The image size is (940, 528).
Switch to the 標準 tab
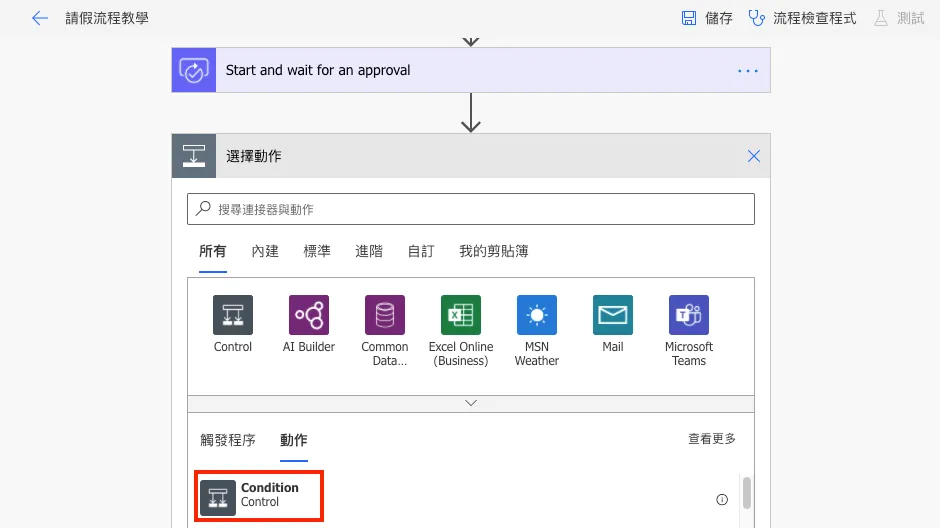(x=317, y=251)
